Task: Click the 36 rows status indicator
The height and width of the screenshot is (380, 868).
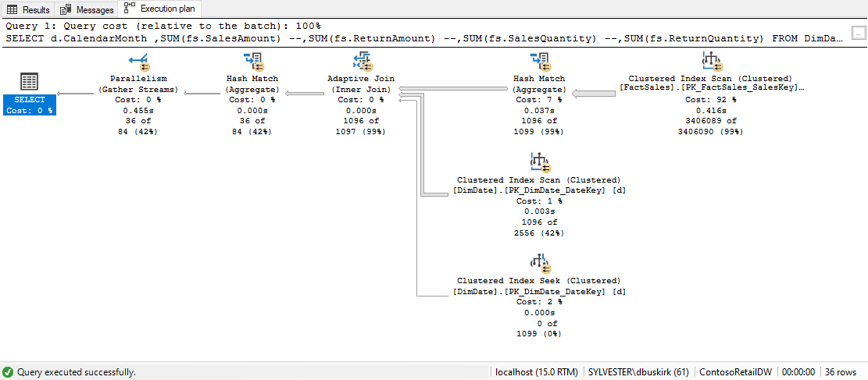Action: (x=841, y=372)
